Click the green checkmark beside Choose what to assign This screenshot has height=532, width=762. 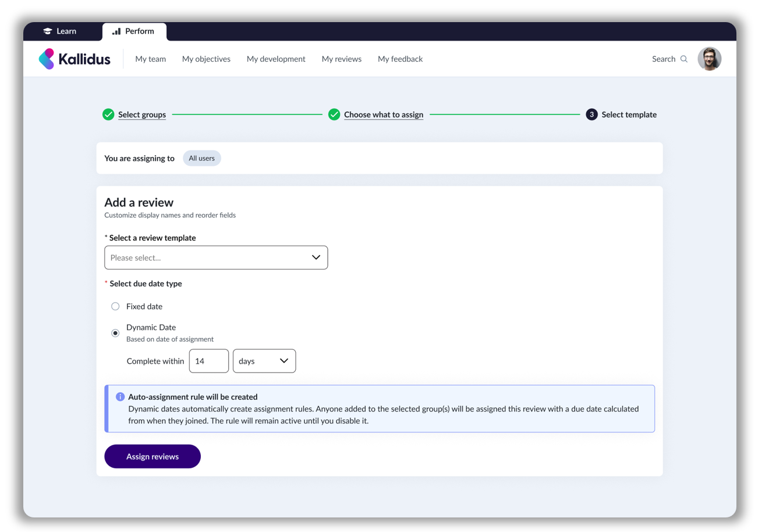click(x=334, y=115)
